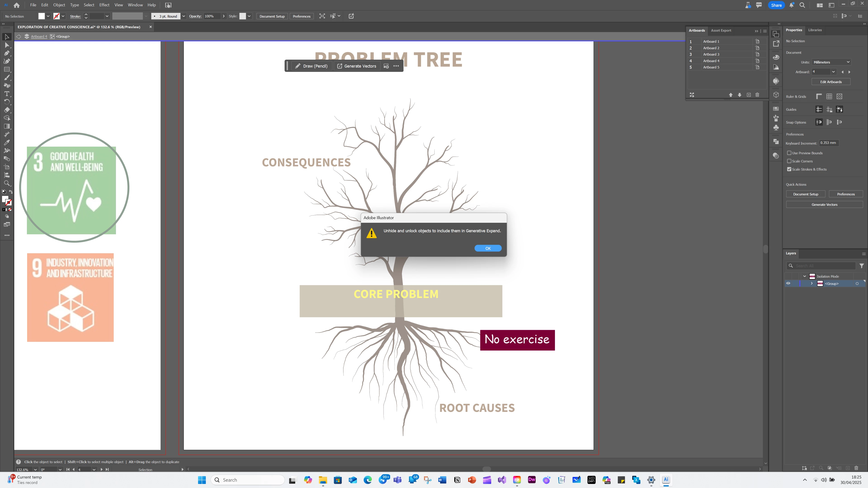Enable Scale Corners checkbox
This screenshot has width=868, height=488.
[x=789, y=161]
